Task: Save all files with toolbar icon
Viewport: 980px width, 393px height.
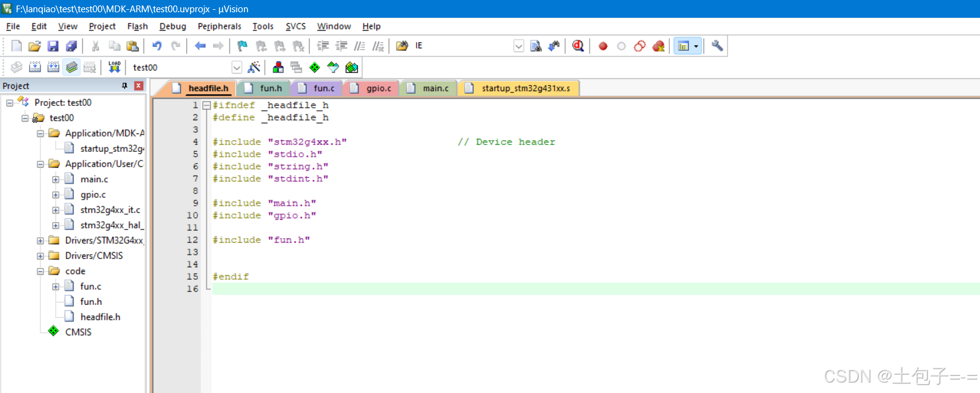Action: pyautogui.click(x=72, y=46)
